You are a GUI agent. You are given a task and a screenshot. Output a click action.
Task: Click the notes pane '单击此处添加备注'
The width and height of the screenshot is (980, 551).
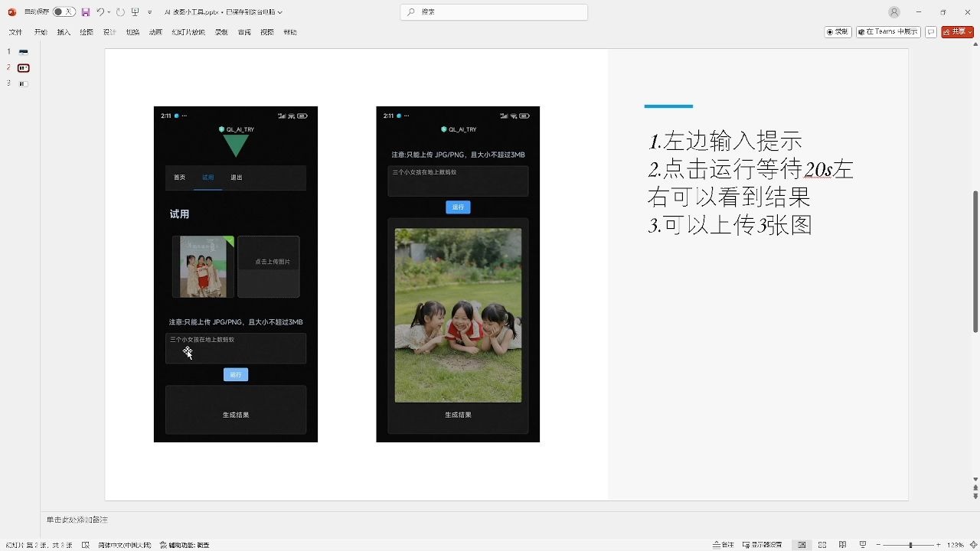(77, 520)
